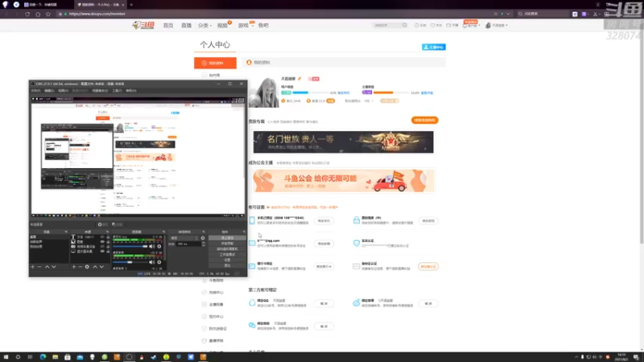This screenshot has width=644, height=362.
Task: Go to 首页 home in Douyu nav
Action: coord(168,26)
